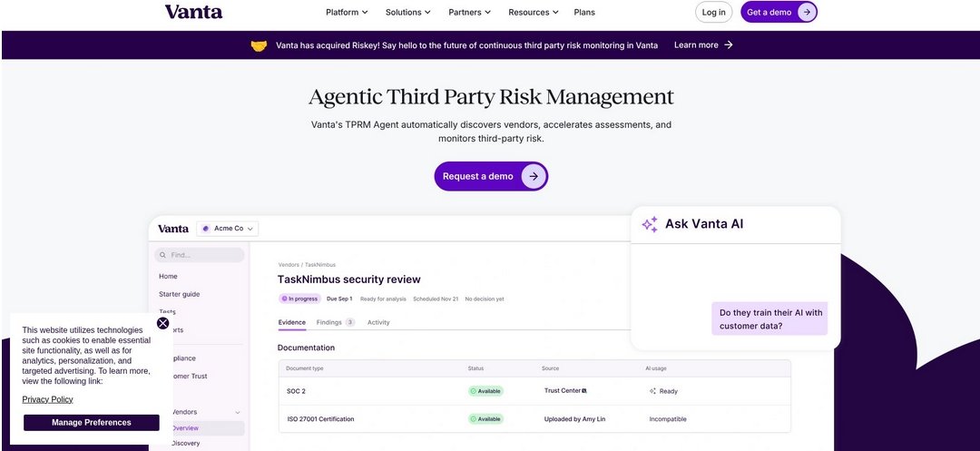This screenshot has height=451, width=980.
Task: Go to the Plans page
Action: 584,12
